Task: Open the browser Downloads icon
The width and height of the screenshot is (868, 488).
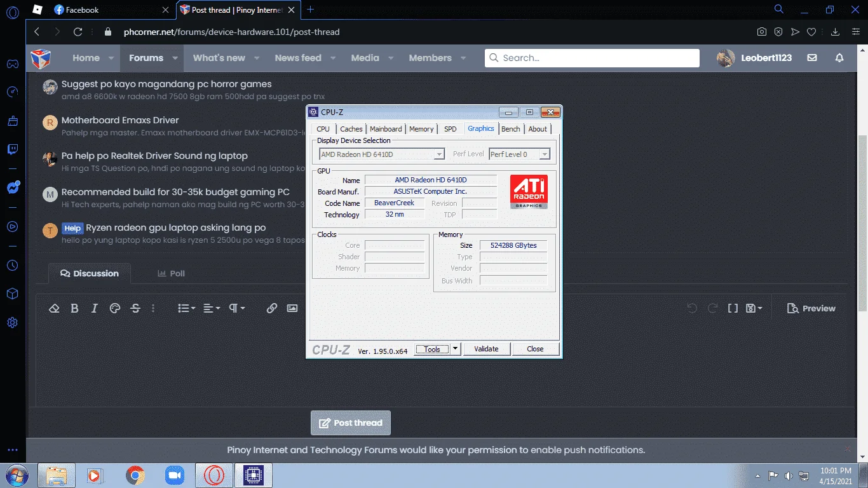Action: point(836,32)
